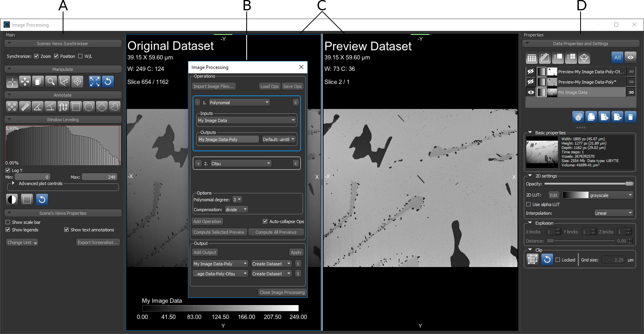Open the Compensation divide dropdown
644x334 pixels.
[x=236, y=210]
